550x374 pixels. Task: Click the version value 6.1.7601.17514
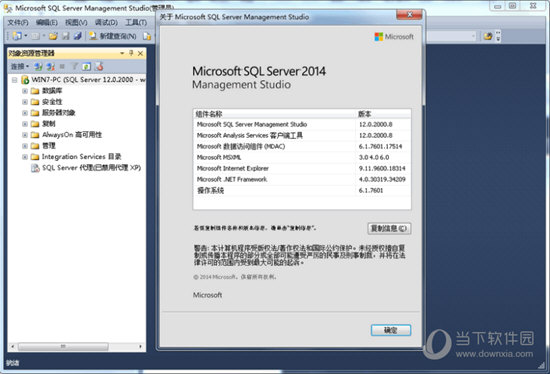click(x=380, y=146)
